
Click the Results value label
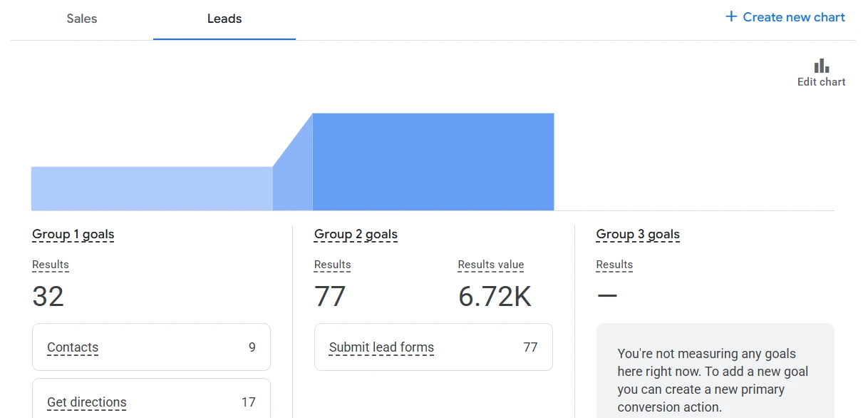[491, 265]
